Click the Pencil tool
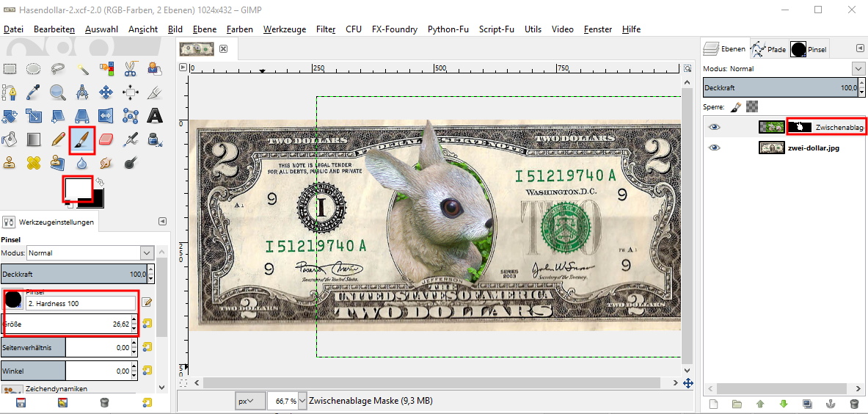This screenshot has width=868, height=414. coord(58,139)
